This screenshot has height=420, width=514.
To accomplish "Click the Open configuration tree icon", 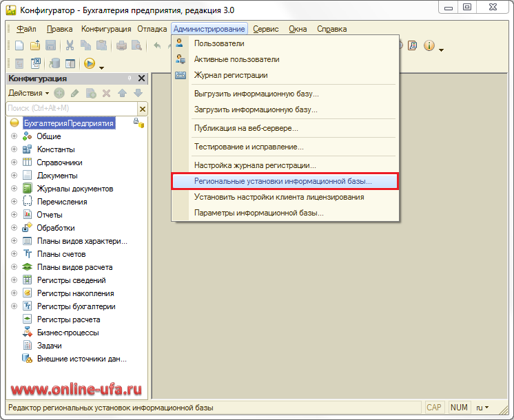I will tap(19, 63).
